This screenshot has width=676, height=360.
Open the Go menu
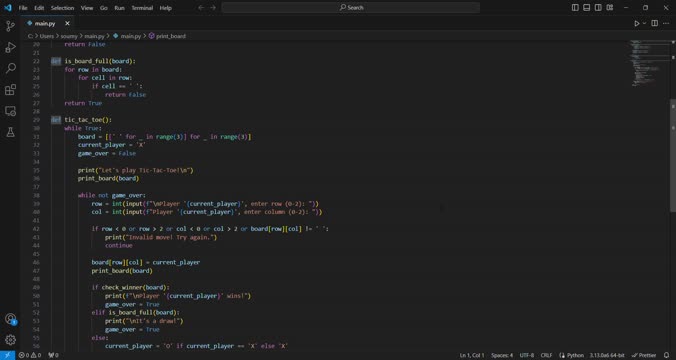[x=103, y=8]
